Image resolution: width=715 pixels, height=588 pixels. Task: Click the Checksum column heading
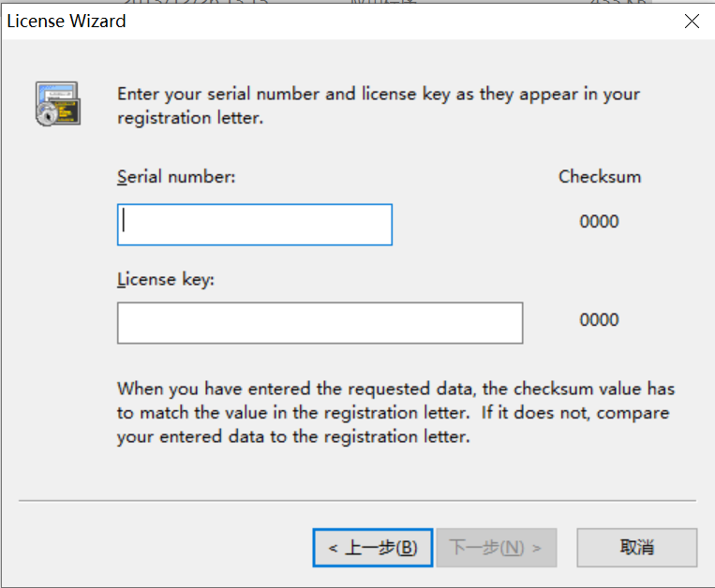[x=600, y=176]
